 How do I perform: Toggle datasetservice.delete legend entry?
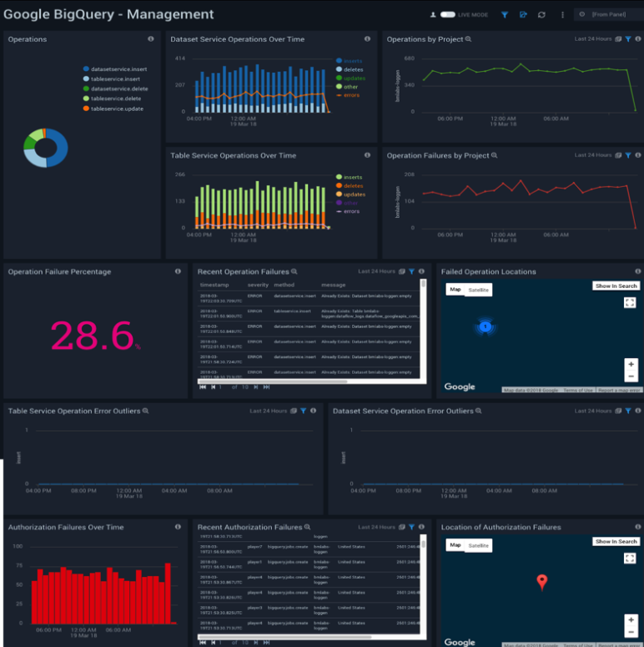pyautogui.click(x=115, y=88)
